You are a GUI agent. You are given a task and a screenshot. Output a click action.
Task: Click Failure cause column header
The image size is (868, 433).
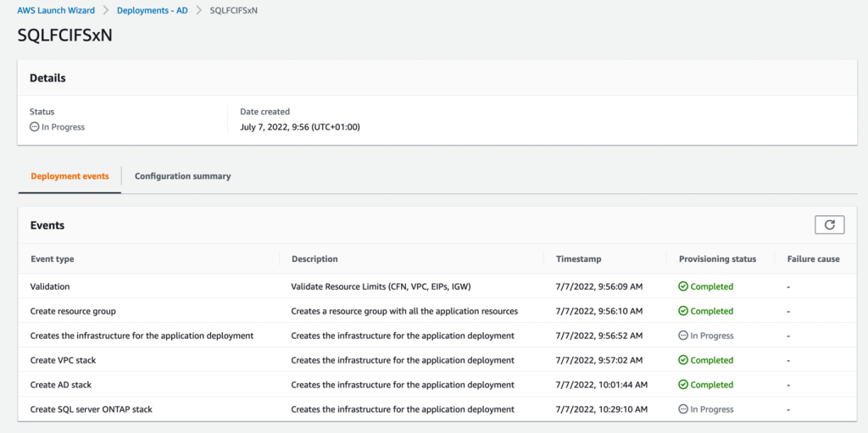[x=813, y=258]
